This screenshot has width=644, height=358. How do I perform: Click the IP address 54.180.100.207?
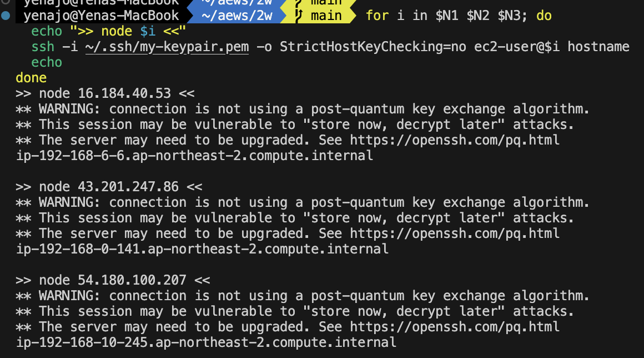coord(132,280)
